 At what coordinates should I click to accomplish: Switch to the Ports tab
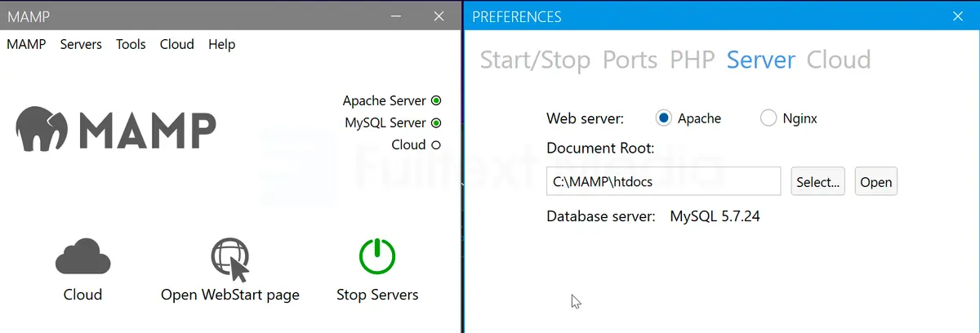(x=630, y=60)
